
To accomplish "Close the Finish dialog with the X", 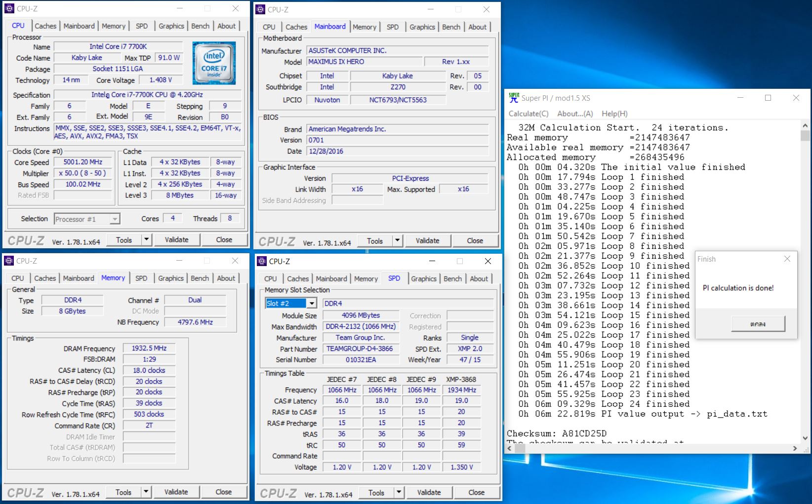I will click(787, 259).
